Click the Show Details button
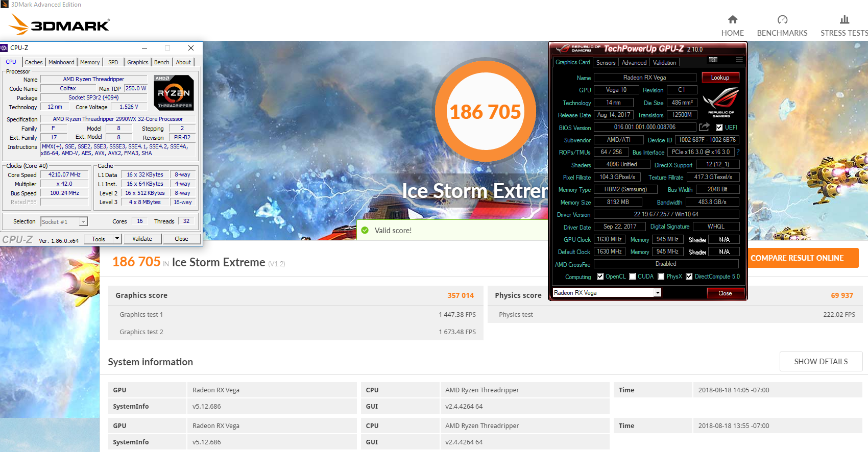This screenshot has height=452, width=868. tap(821, 361)
